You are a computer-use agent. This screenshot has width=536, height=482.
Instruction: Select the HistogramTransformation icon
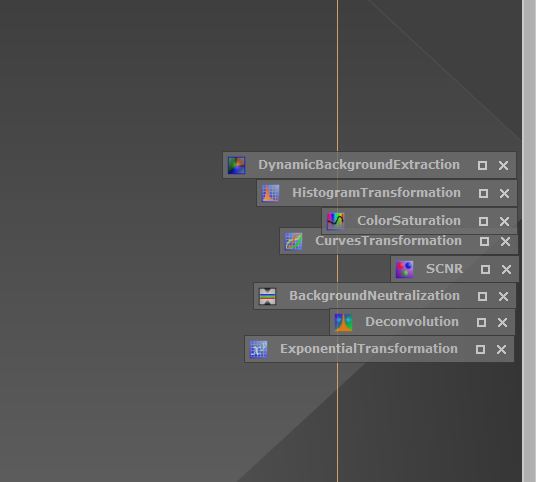coord(270,193)
